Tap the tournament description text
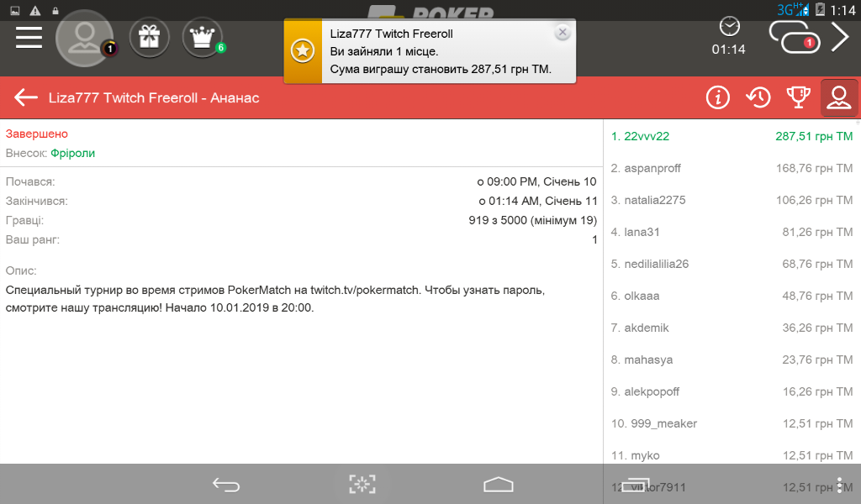This screenshot has height=504, width=861. click(275, 299)
